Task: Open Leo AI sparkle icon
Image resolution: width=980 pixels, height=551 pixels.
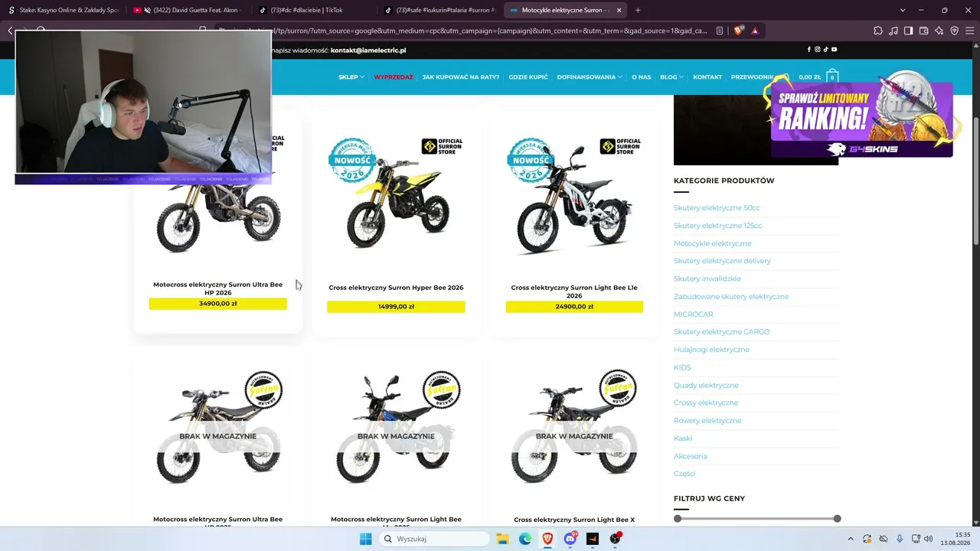Action: click(939, 31)
